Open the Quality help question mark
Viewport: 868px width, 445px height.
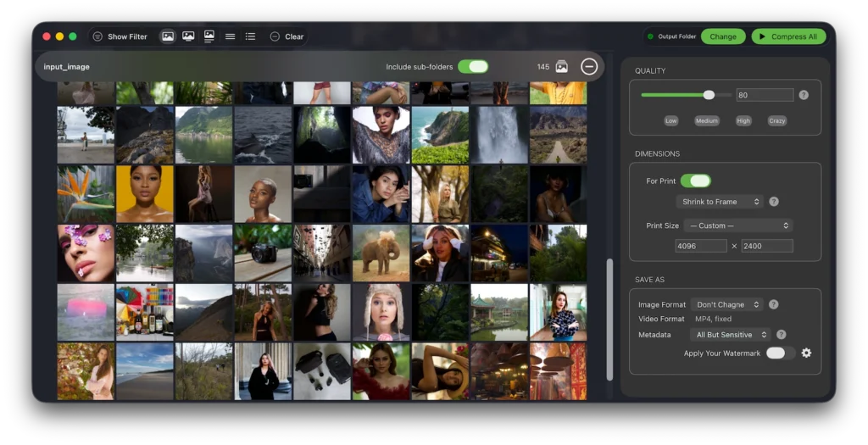(x=804, y=95)
